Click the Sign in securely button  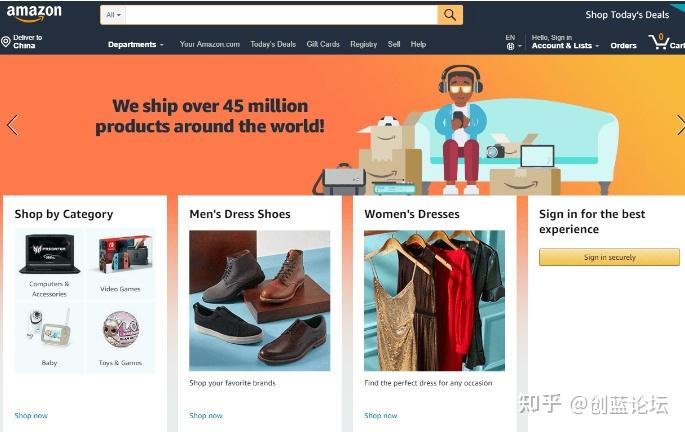tap(609, 257)
